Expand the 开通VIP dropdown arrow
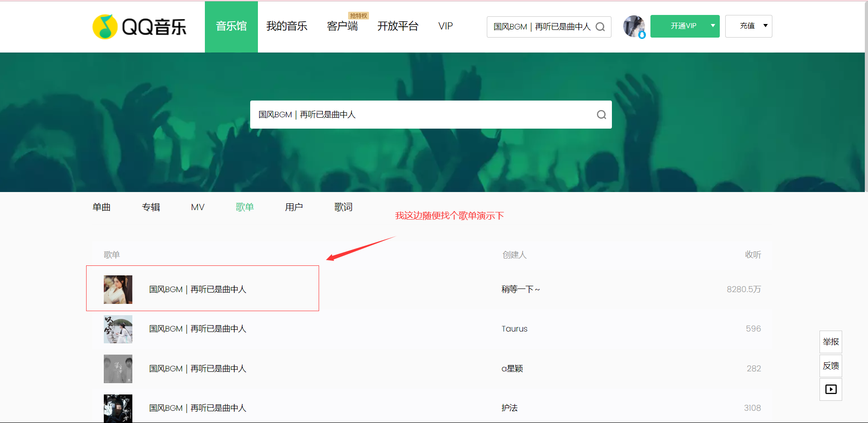Image resolution: width=868 pixels, height=423 pixels. pos(713,26)
